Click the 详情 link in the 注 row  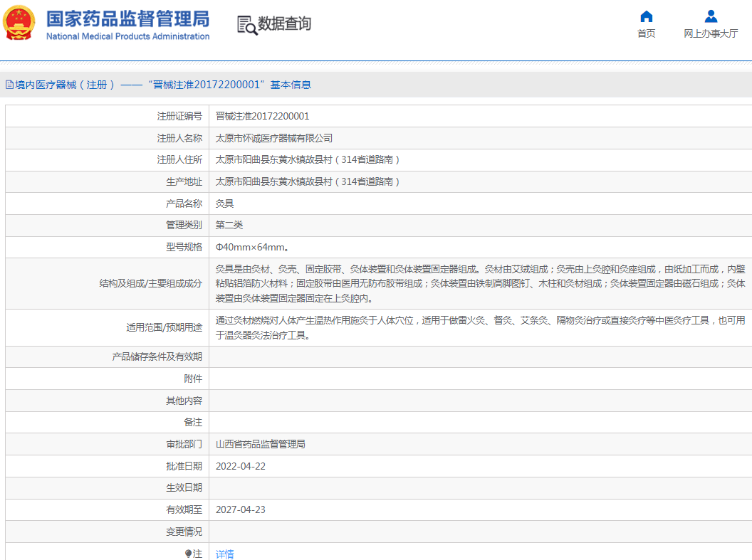point(224,554)
